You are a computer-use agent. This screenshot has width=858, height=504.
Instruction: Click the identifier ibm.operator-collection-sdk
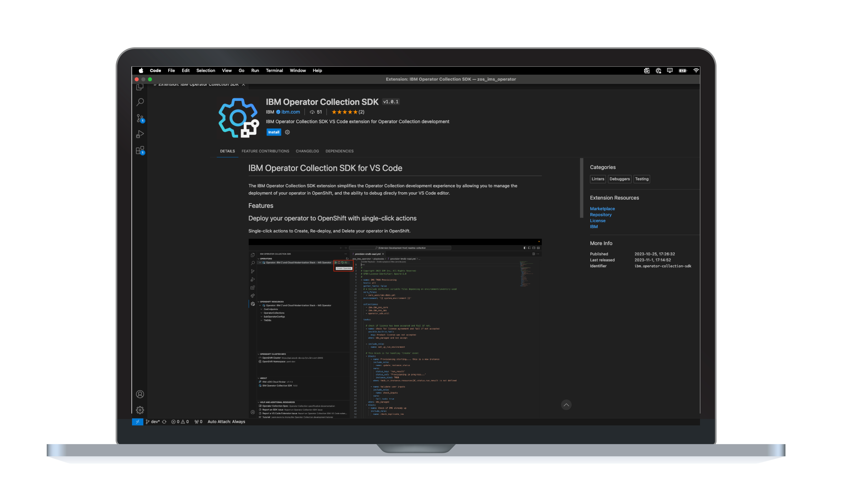tap(663, 266)
